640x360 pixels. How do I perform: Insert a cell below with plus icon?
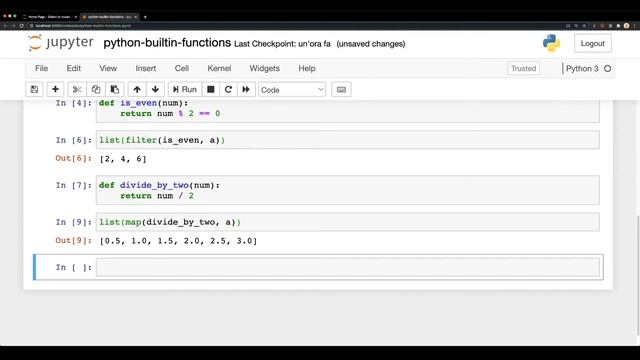55,89
